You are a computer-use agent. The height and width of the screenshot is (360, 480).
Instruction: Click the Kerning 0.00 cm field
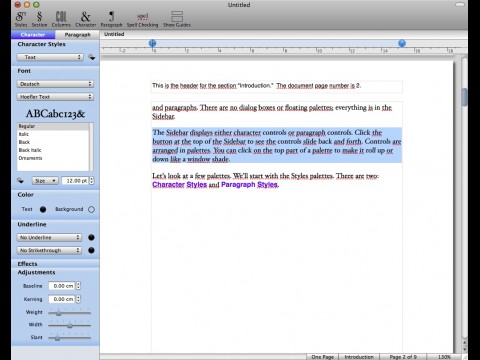[62, 299]
